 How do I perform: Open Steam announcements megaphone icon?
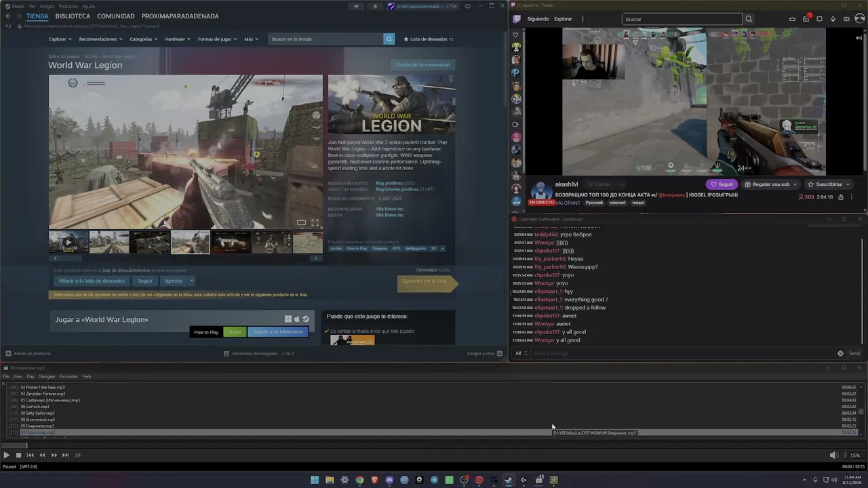356,6
